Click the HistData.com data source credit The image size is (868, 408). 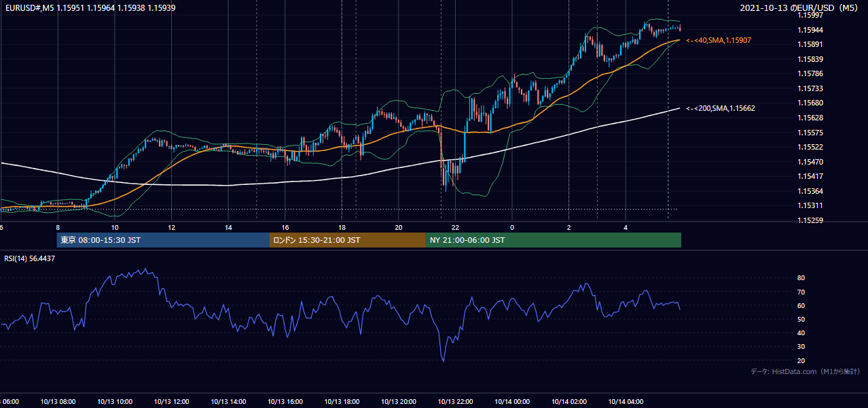(x=806, y=371)
